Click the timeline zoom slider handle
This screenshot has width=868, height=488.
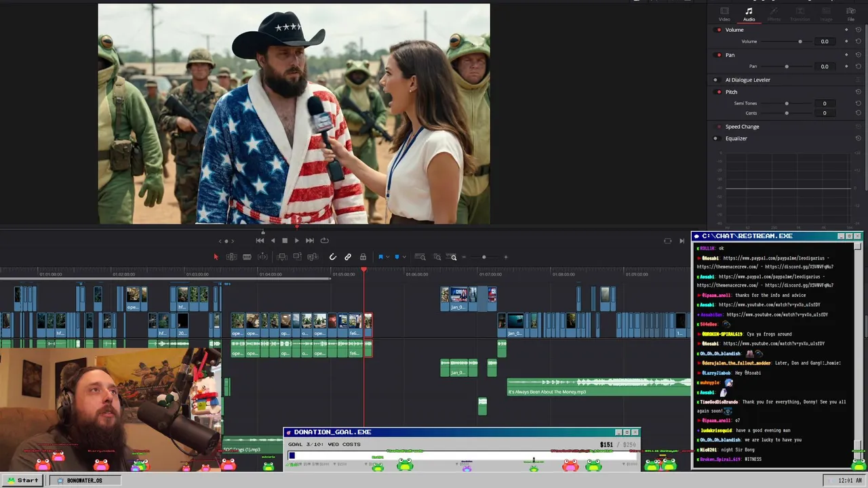pos(484,257)
